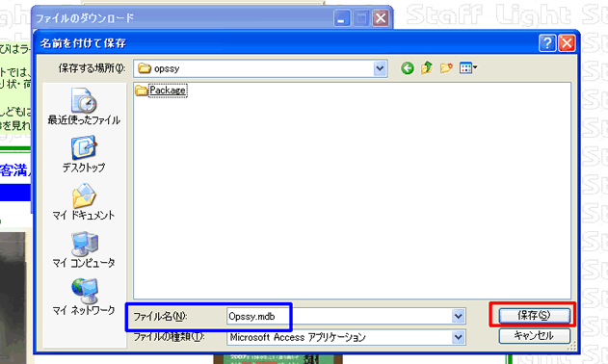Expand the 保存する場所 location dropdown
This screenshot has width=608, height=364.
click(380, 68)
